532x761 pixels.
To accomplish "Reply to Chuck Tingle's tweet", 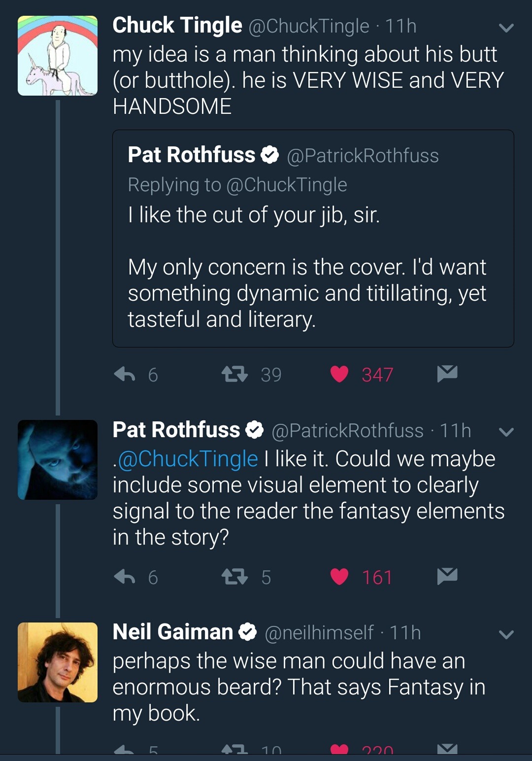I will (x=125, y=375).
